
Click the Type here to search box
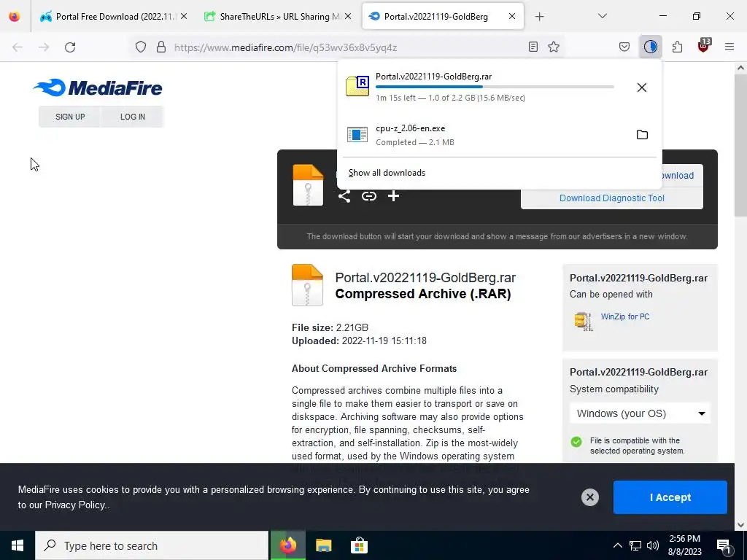pyautogui.click(x=152, y=545)
